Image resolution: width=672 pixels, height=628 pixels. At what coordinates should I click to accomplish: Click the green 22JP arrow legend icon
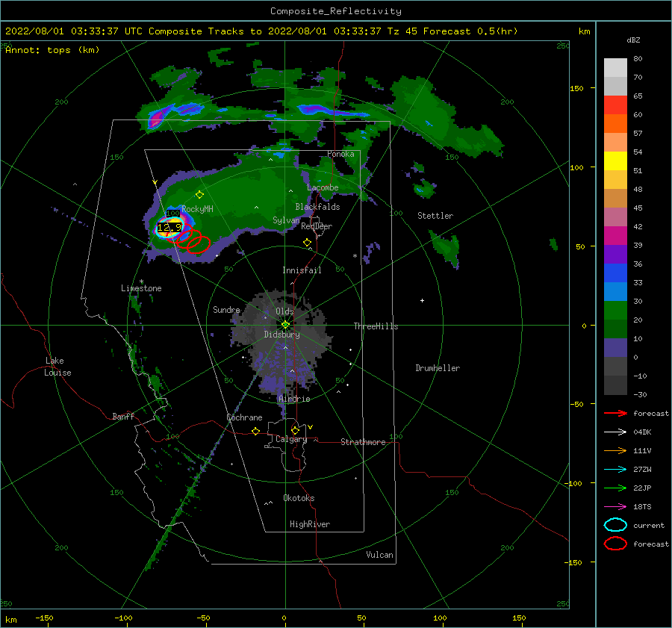[615, 488]
